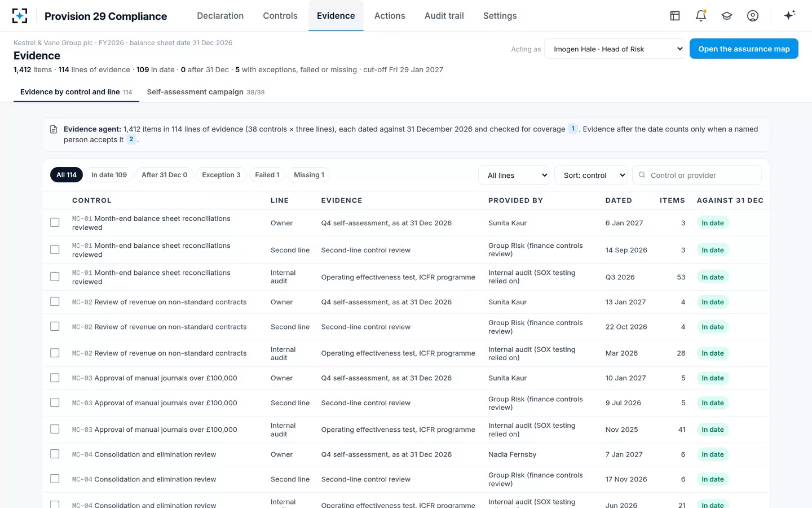The width and height of the screenshot is (812, 508).
Task: Click the graduation cap learning icon
Action: (x=727, y=16)
